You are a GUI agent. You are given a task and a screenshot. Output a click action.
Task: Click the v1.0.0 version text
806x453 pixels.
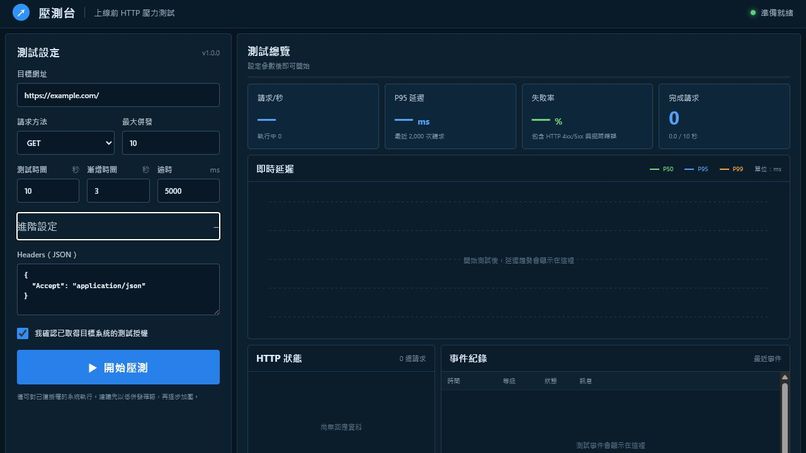[211, 52]
